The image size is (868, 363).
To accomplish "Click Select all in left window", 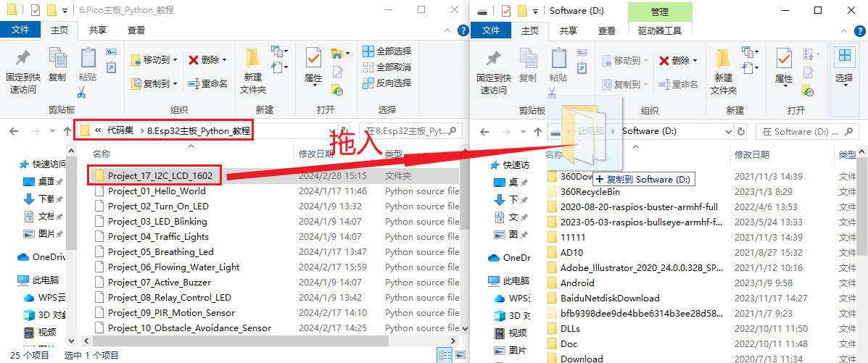I will (387, 51).
